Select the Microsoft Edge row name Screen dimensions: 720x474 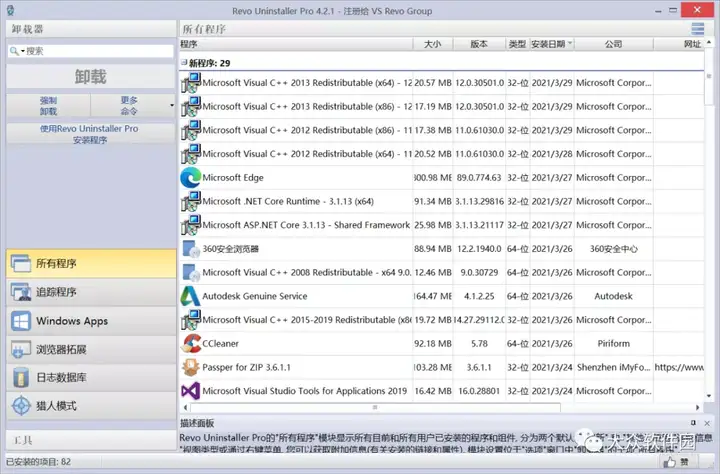233,178
